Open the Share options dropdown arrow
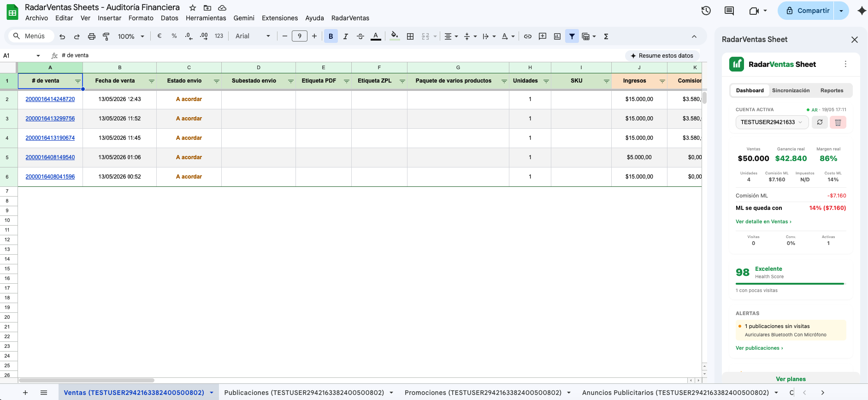868x400 pixels. pyautogui.click(x=841, y=11)
